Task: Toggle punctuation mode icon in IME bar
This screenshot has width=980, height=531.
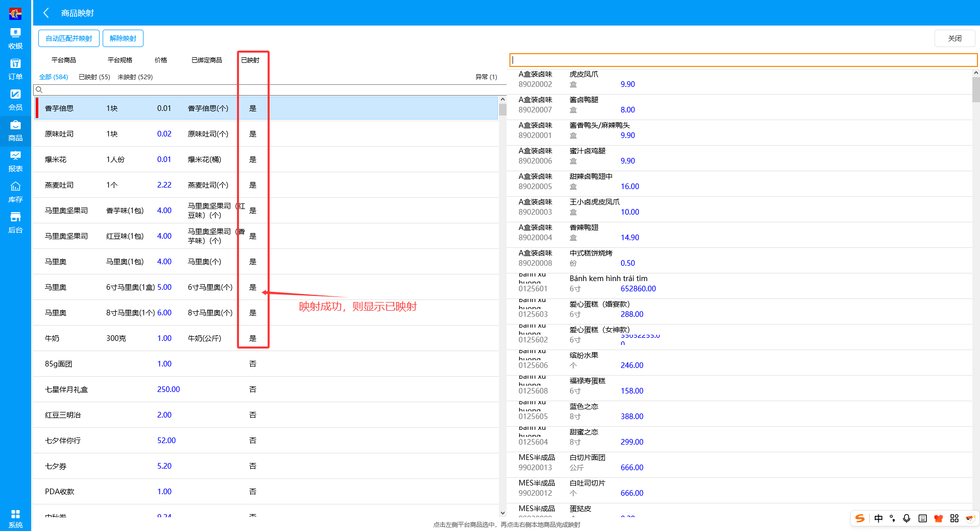Action: (893, 518)
